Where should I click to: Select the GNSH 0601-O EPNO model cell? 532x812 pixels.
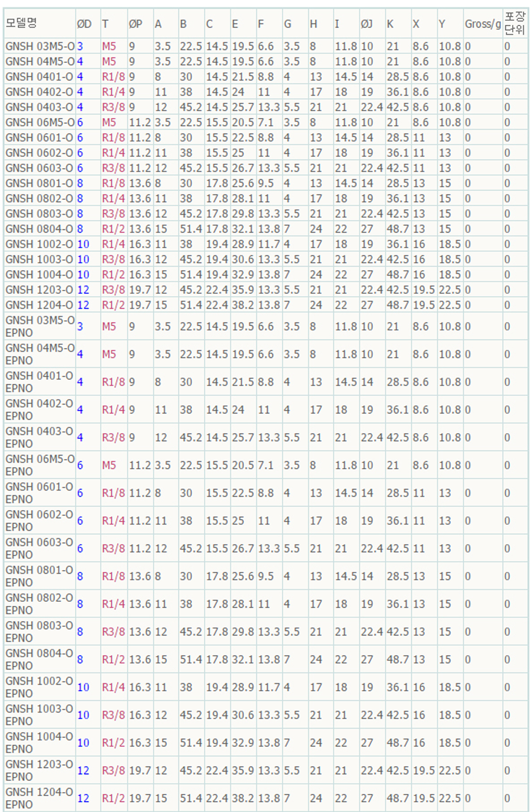[x=39, y=493]
